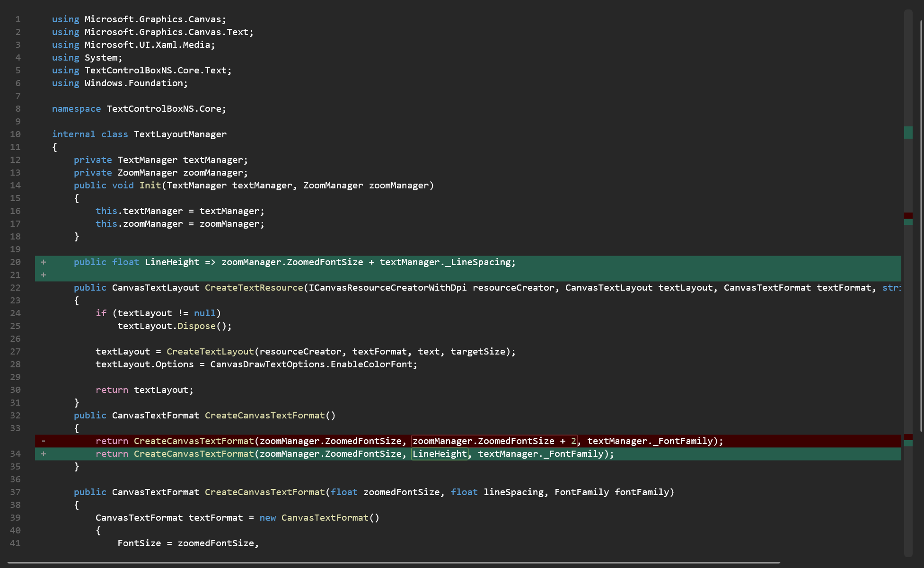The height and width of the screenshot is (568, 924).
Task: Click 'private ZoomManager zoomManager;' field
Action: pos(161,173)
